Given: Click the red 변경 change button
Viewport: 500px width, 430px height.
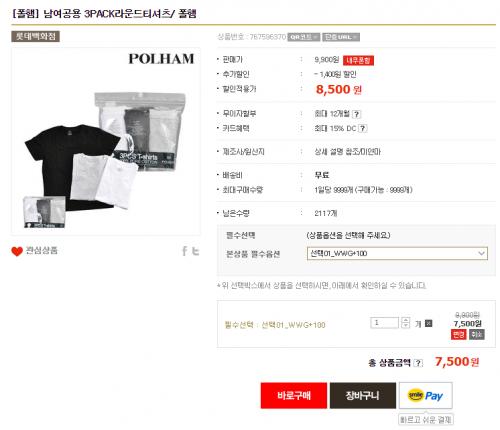Looking at the screenshot, I should (458, 334).
